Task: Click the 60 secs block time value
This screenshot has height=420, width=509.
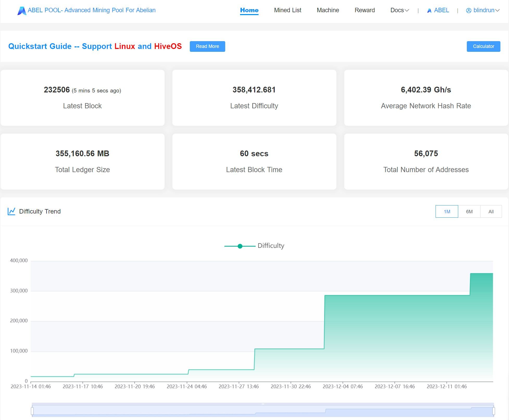Action: (254, 154)
